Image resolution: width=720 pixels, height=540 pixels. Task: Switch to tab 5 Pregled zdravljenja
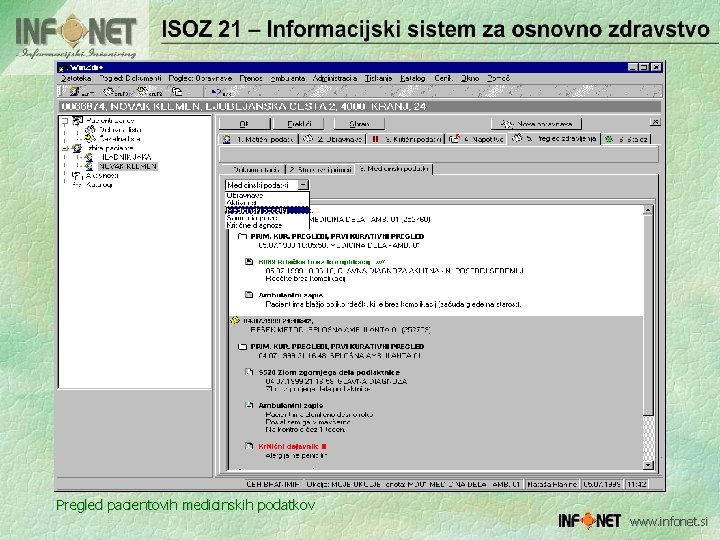tap(554, 138)
